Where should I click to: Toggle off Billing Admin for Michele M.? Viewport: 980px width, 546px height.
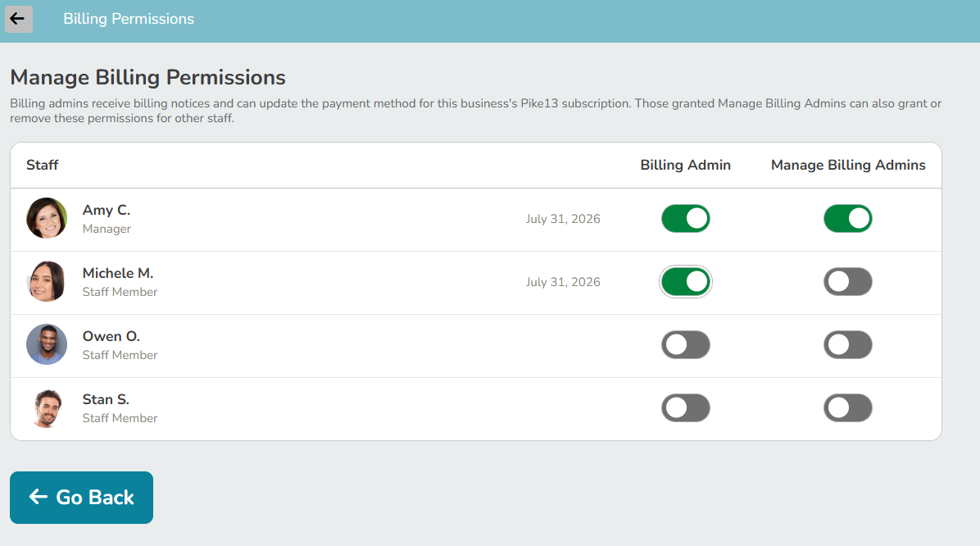click(x=686, y=281)
